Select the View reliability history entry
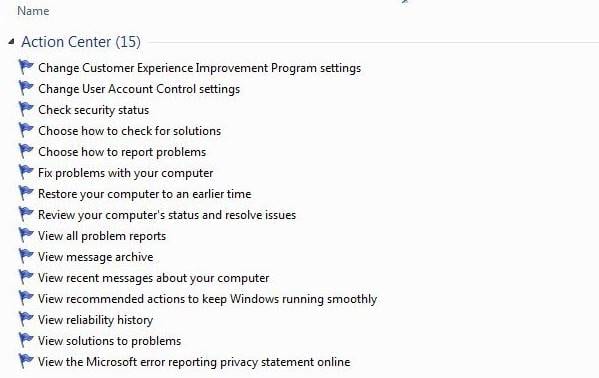Image resolution: width=599 pixels, height=378 pixels. coord(96,320)
